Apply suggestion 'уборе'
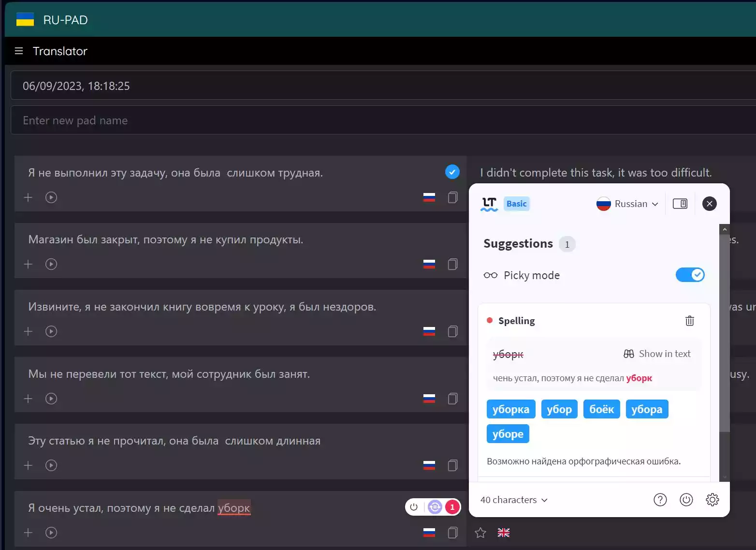Screen dimensions: 756x550 tap(508, 434)
